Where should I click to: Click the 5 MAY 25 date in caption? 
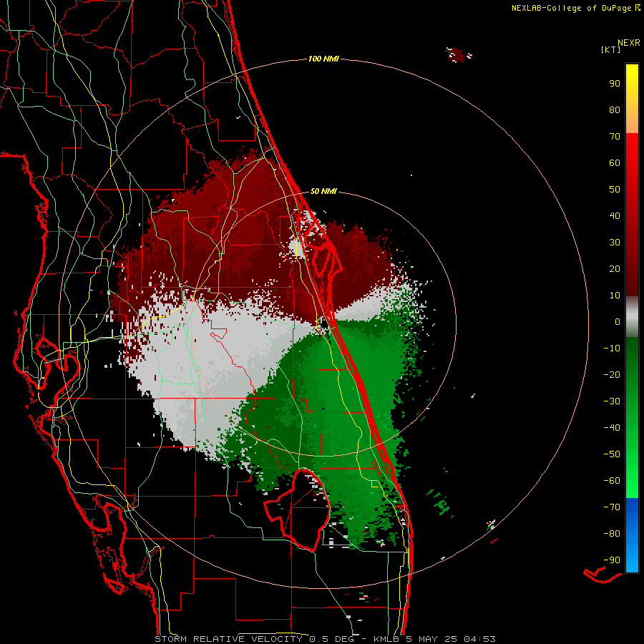[432, 639]
